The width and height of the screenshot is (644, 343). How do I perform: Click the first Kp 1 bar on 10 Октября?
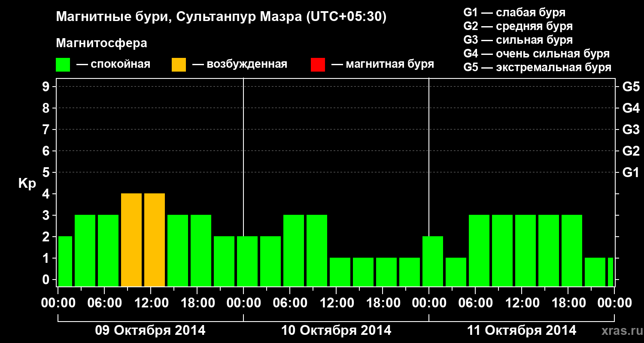tap(340, 272)
